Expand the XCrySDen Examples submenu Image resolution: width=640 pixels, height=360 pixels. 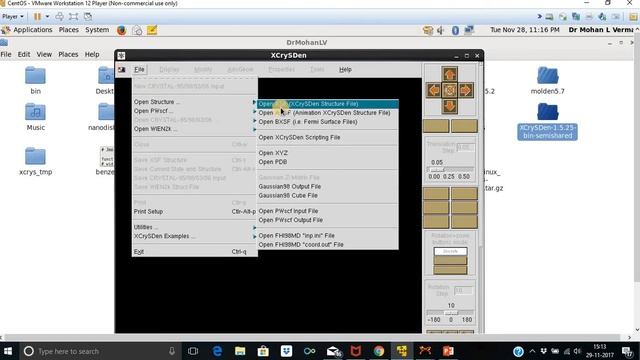pos(195,236)
